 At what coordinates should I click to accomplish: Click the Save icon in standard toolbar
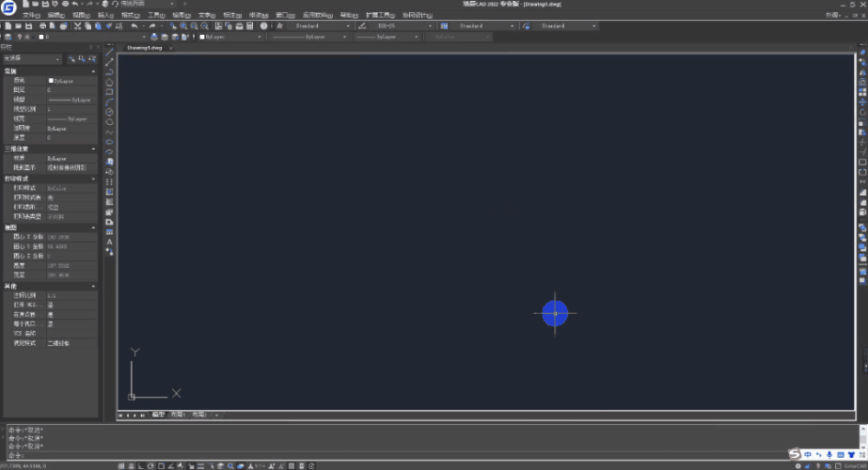(x=28, y=26)
